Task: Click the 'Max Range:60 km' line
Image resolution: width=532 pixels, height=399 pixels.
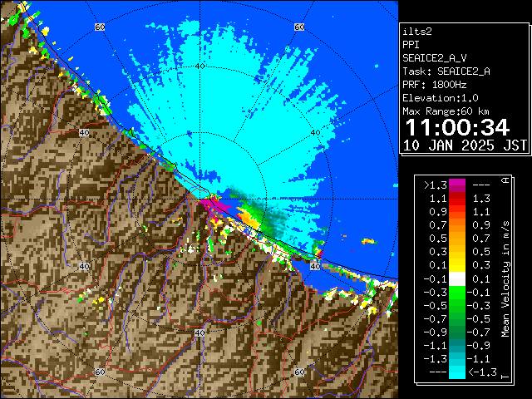Action: click(x=446, y=111)
